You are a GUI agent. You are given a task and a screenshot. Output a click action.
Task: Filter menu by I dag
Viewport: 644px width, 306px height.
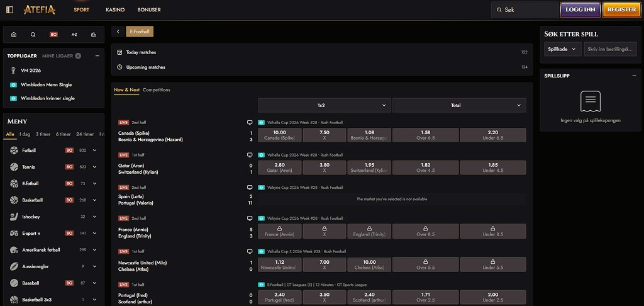25,134
